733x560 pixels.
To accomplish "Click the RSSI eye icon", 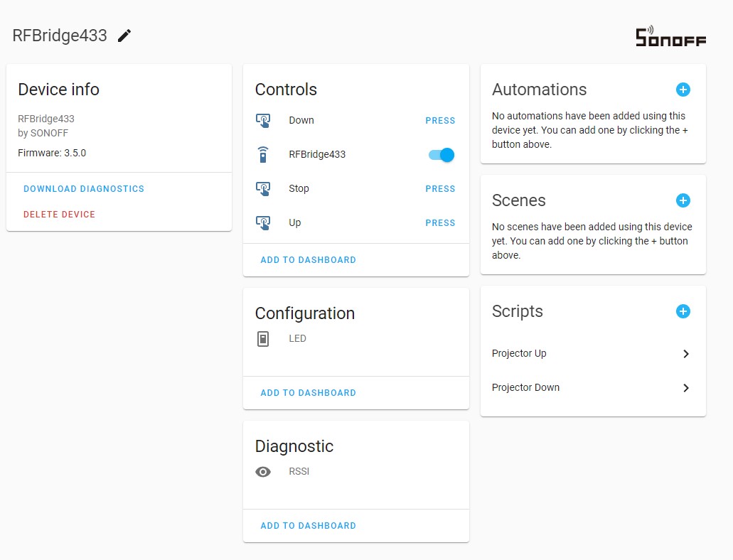I will [263, 472].
